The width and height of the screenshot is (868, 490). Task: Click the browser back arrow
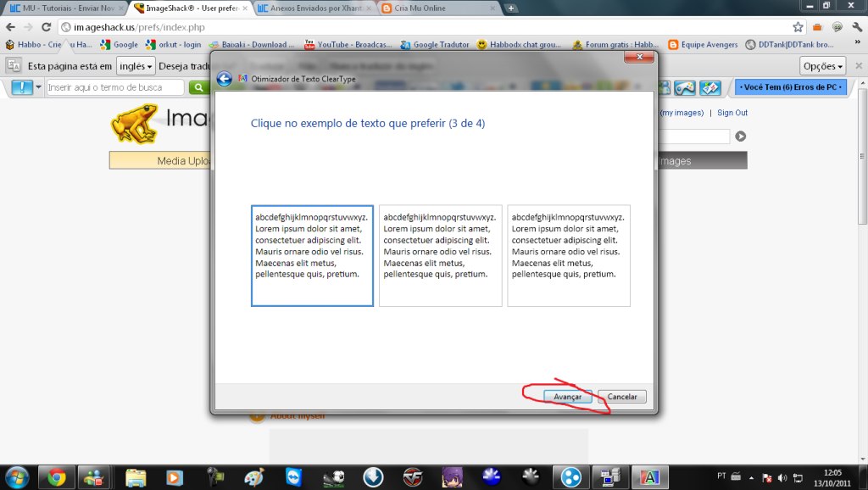[x=11, y=27]
